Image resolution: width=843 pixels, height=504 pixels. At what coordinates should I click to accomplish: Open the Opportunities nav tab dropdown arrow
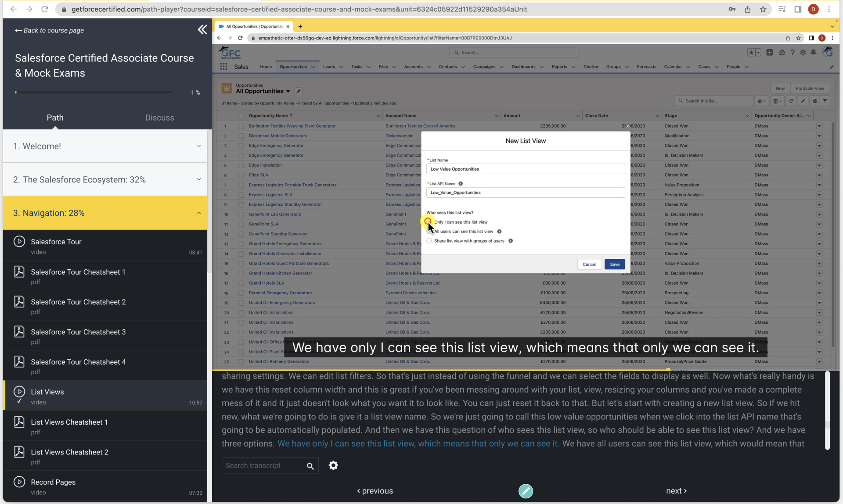pos(313,67)
